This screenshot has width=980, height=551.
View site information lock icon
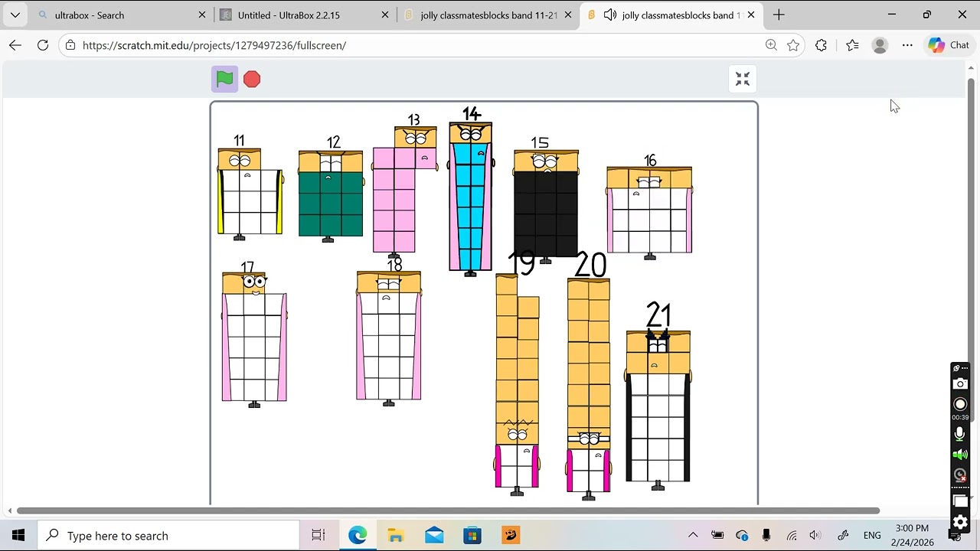tap(70, 45)
